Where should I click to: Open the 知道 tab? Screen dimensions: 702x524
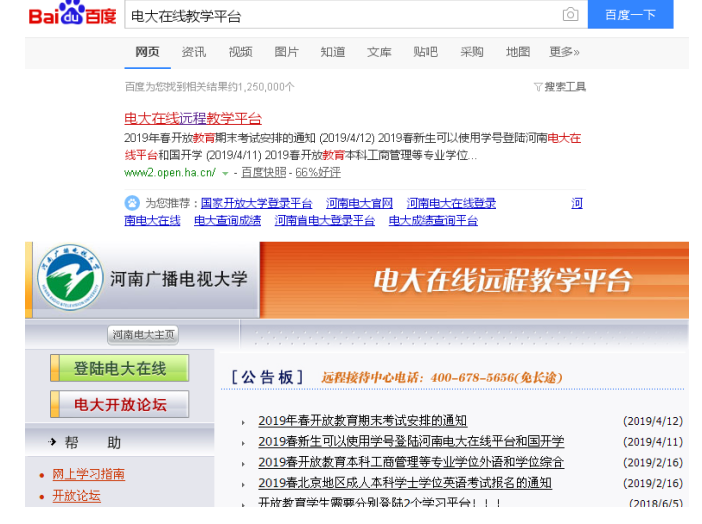(x=333, y=52)
